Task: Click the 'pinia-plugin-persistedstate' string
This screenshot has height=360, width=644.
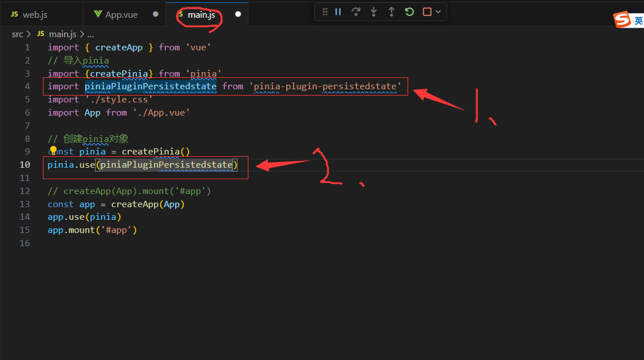Action: 325,86
